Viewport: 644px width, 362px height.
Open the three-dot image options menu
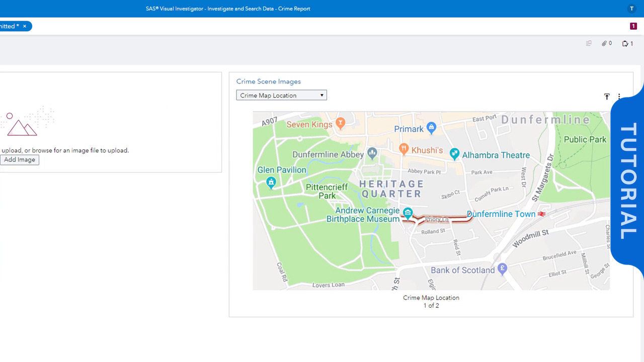(x=619, y=97)
